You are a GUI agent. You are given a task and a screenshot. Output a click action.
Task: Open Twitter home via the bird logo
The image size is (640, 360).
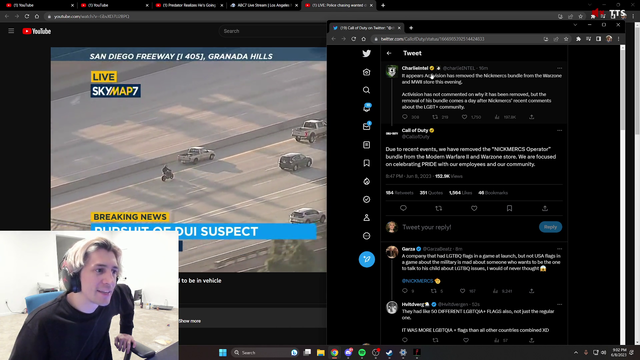tap(367, 53)
